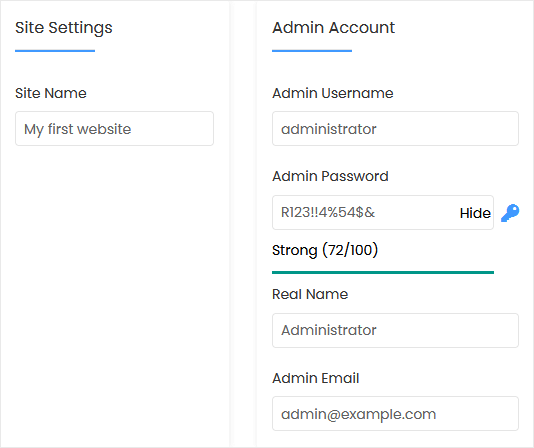Select the Admin Username text box
The image size is (534, 448).
[x=395, y=128]
